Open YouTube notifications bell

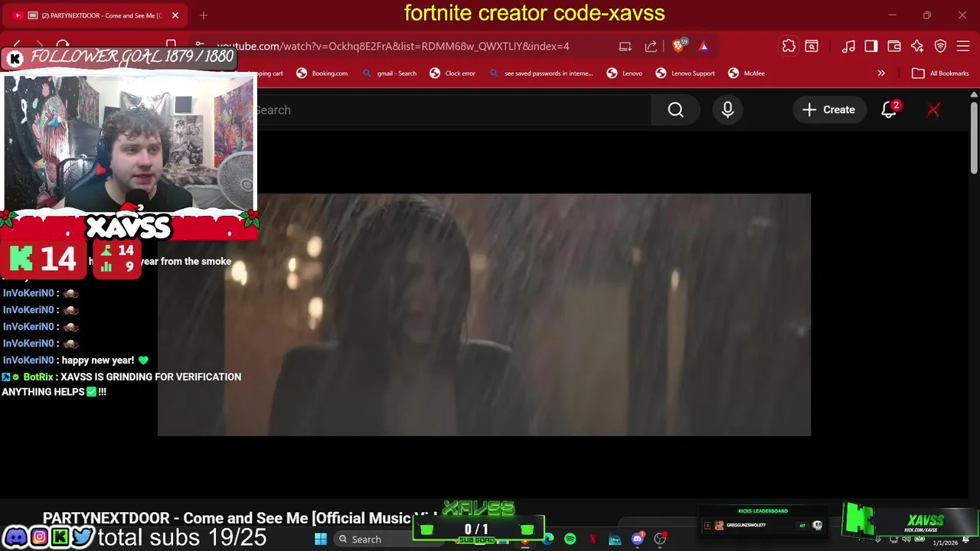pyautogui.click(x=889, y=110)
